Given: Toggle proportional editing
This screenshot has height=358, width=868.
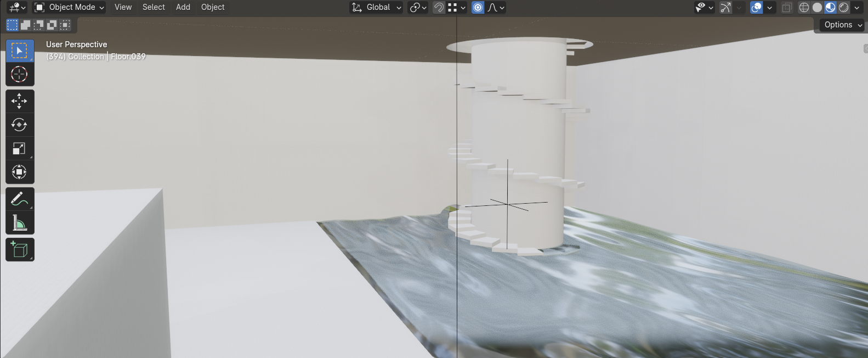Looking at the screenshot, I should tap(478, 7).
